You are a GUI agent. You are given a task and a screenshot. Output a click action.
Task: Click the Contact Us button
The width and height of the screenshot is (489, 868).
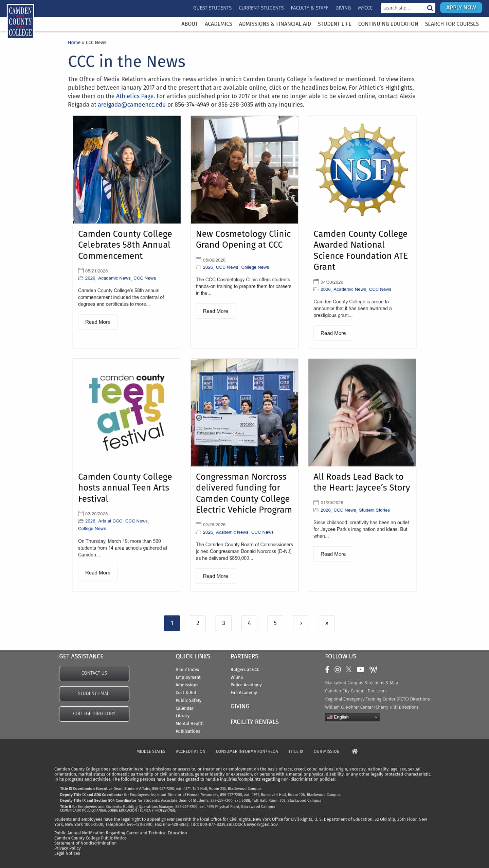pos(94,673)
